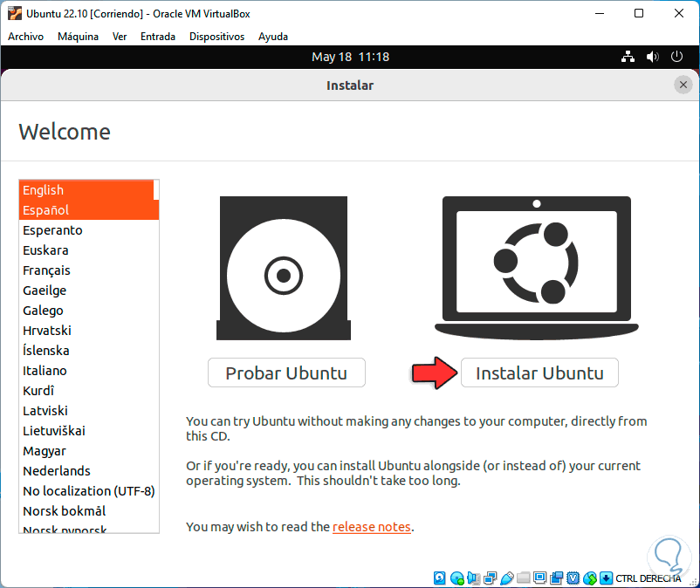
Task: Select Lietuviškai in the language list
Action: (89, 431)
